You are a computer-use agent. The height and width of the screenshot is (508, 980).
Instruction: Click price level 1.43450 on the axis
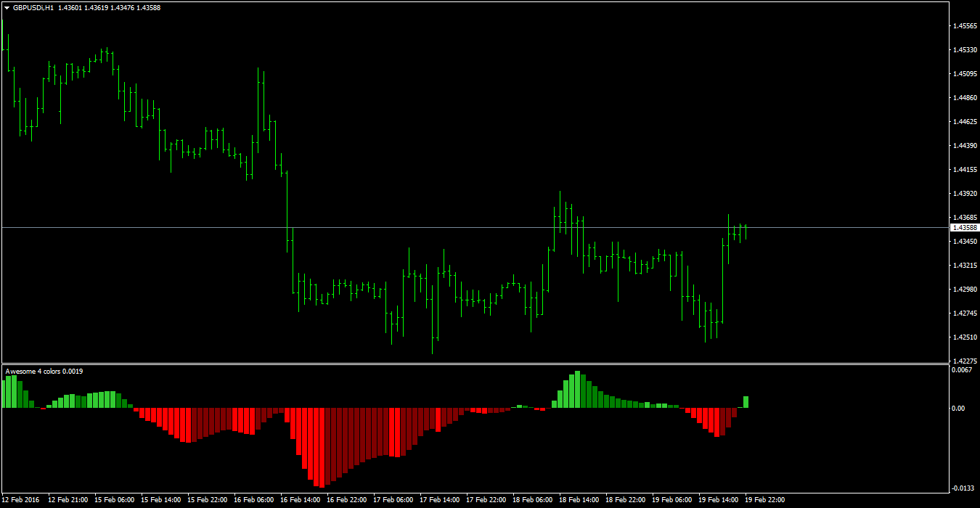(965, 242)
